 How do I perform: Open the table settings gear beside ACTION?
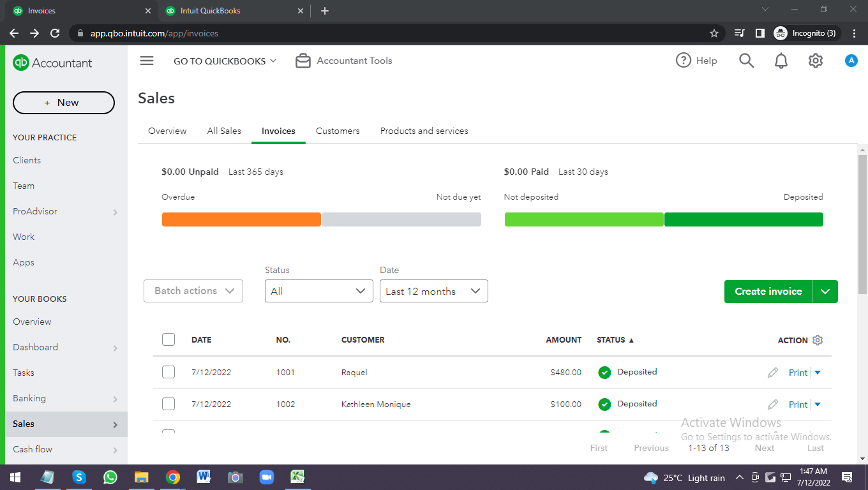point(818,340)
